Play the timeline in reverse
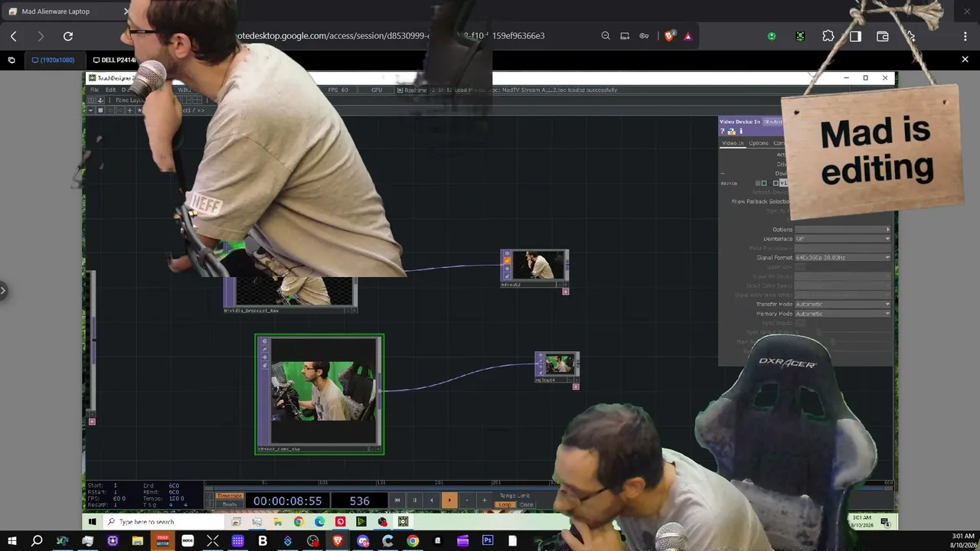The image size is (980, 551). click(432, 500)
